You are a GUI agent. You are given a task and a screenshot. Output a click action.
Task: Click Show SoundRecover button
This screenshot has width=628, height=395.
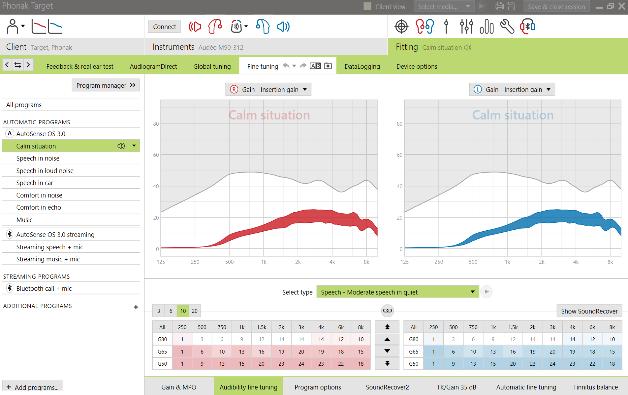point(590,311)
